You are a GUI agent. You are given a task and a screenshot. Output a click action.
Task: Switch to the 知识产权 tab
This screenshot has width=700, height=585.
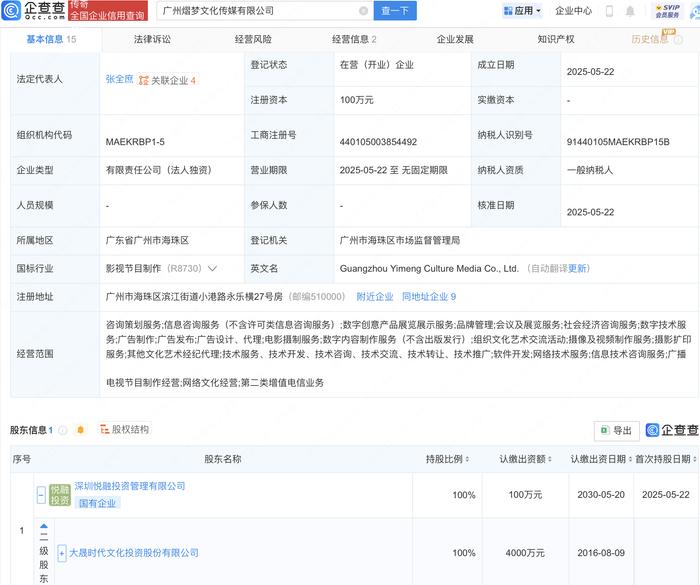tap(556, 39)
